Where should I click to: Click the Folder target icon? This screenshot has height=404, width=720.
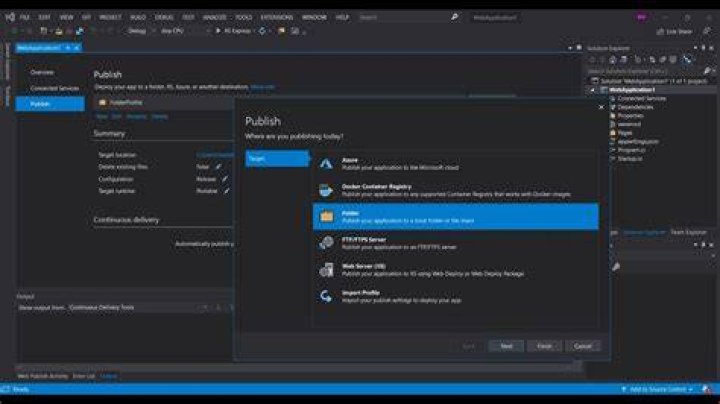click(x=326, y=216)
